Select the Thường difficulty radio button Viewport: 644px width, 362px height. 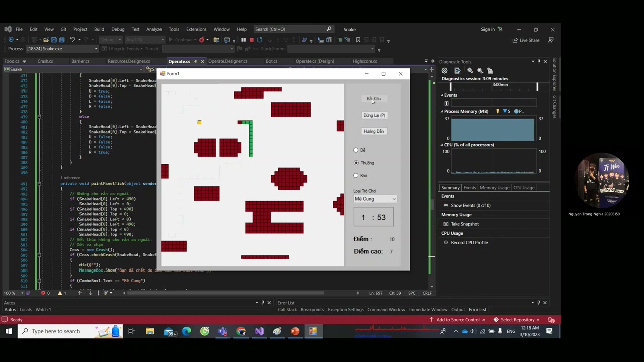[x=356, y=163]
